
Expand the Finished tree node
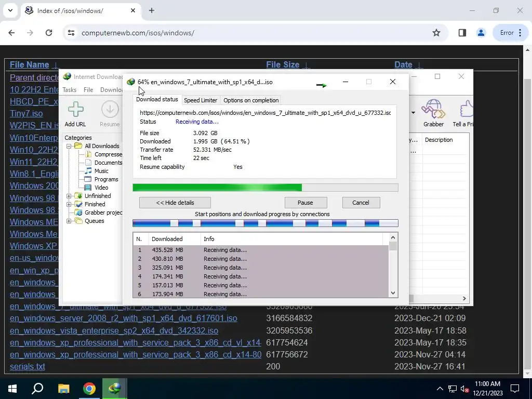[x=69, y=204]
